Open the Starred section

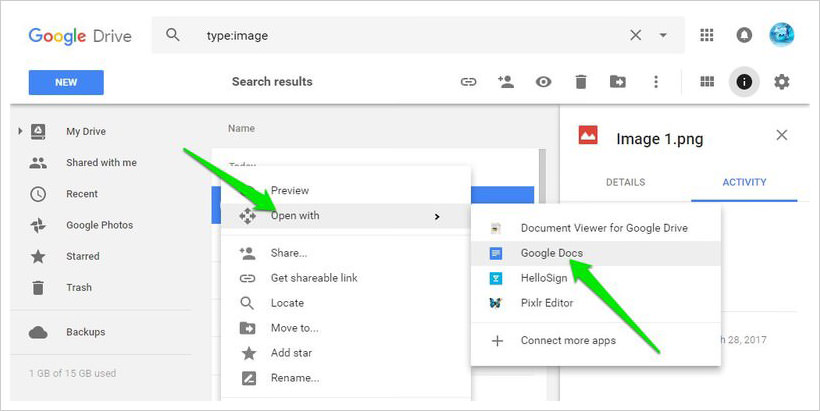[83, 256]
